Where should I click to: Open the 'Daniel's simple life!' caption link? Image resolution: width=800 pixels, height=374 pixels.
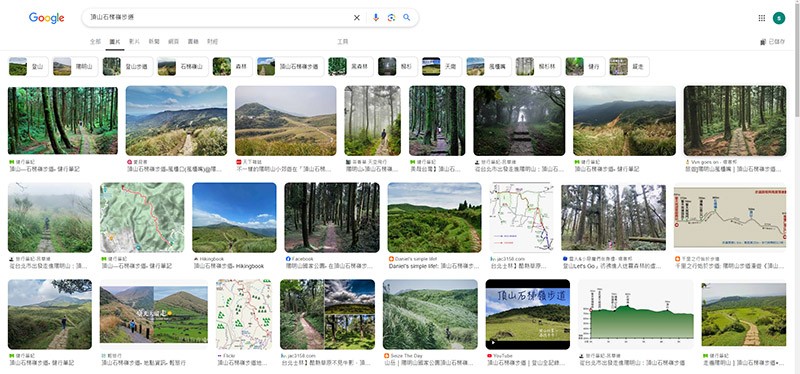pyautogui.click(x=434, y=266)
